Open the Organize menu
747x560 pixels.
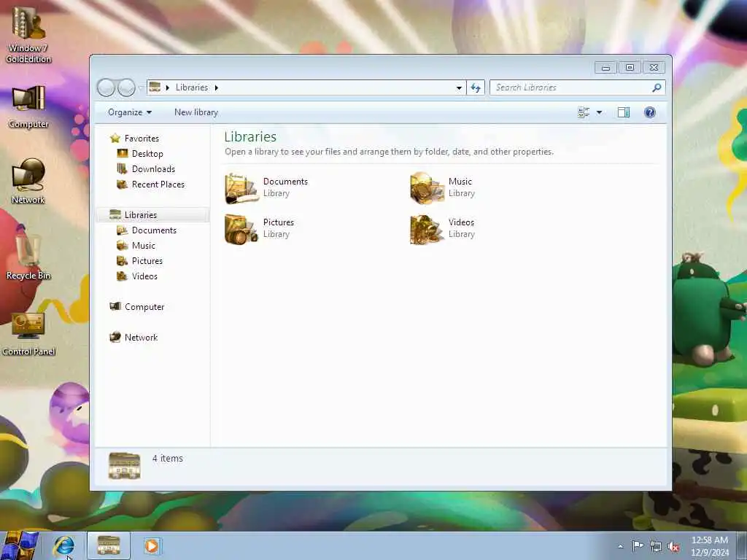(x=130, y=112)
